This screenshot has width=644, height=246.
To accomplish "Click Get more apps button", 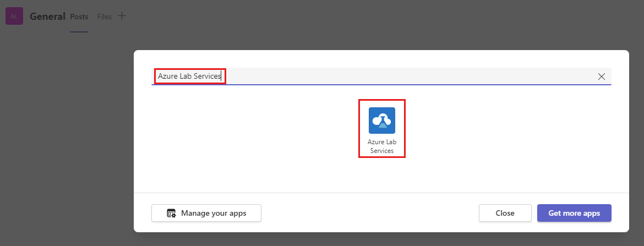I will coord(574,213).
